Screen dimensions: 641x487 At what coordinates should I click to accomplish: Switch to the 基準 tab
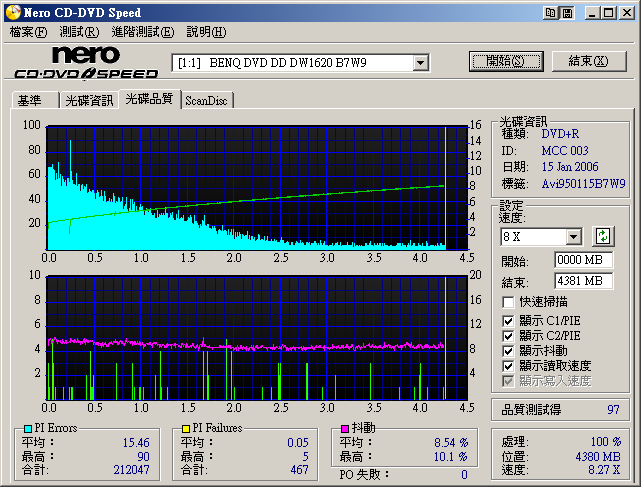35,101
